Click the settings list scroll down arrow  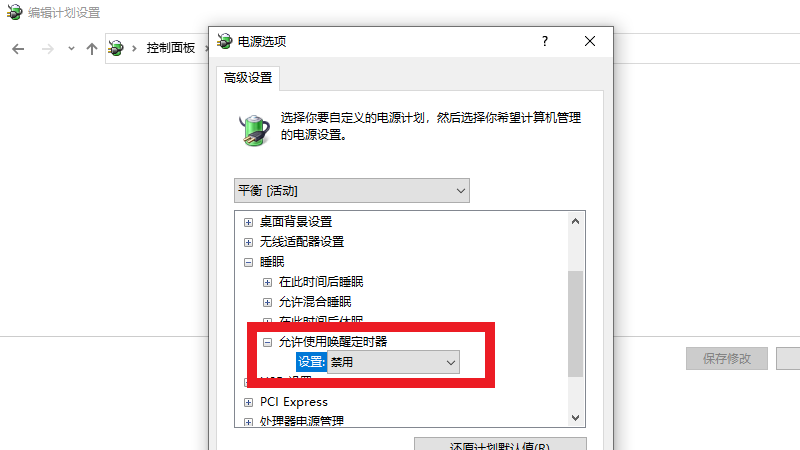576,418
